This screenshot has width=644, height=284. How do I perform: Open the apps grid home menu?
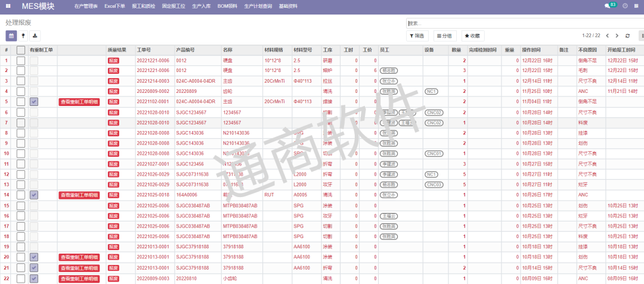coord(9,6)
